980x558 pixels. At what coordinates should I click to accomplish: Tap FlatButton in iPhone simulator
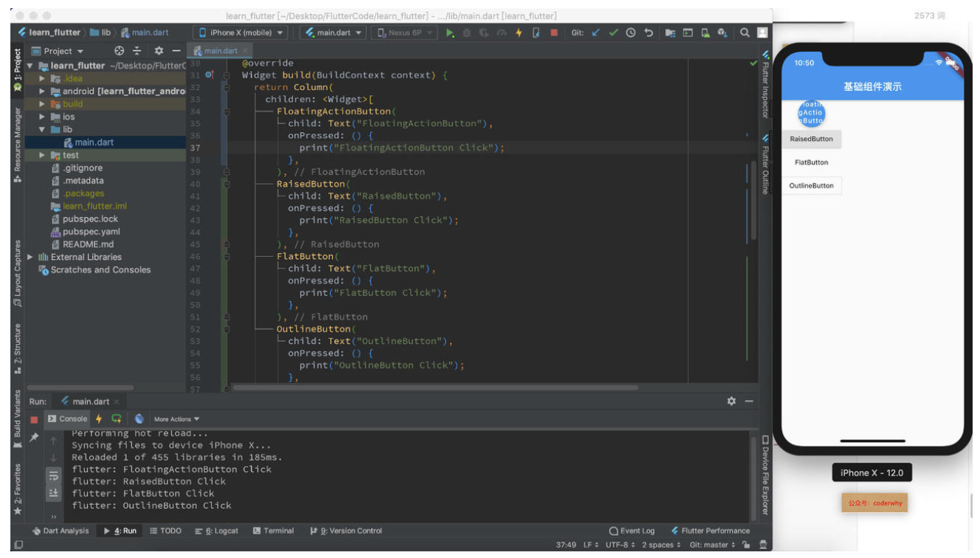coord(811,162)
